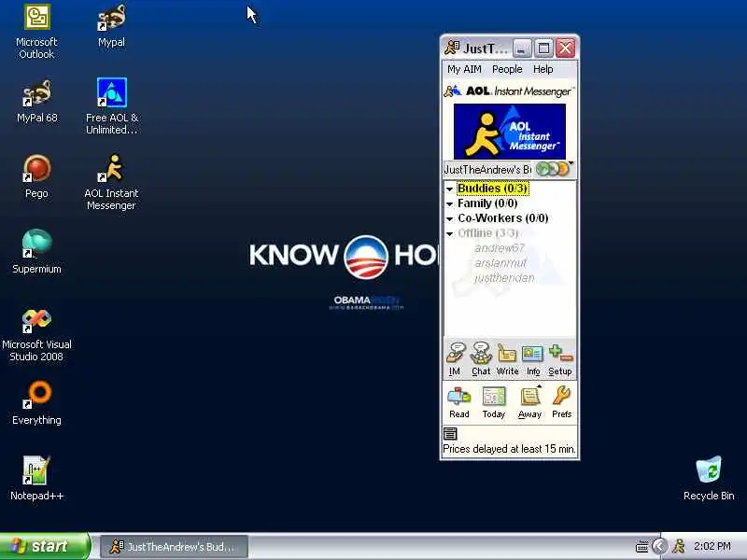Screen dimensions: 747x560
Task: Set an Away message
Action: 529,403
